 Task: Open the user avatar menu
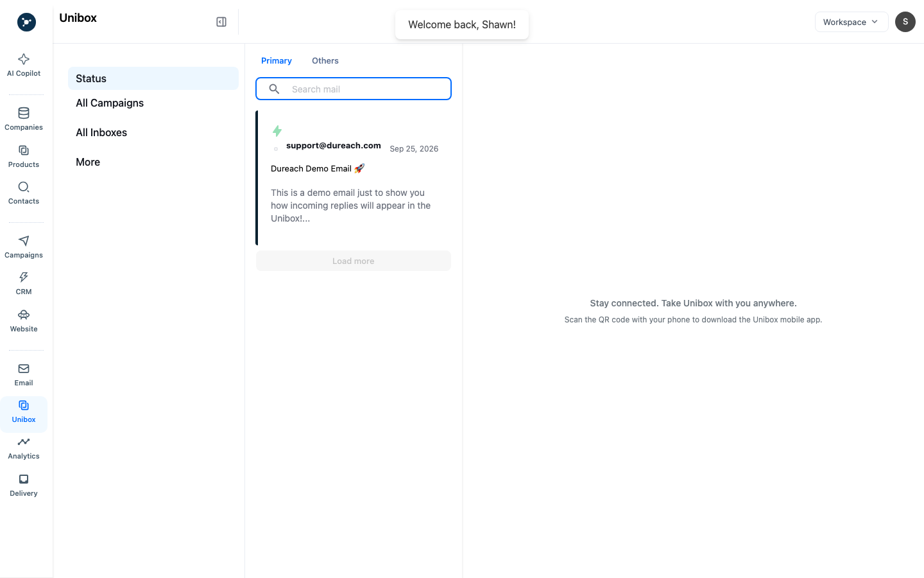[x=905, y=22]
